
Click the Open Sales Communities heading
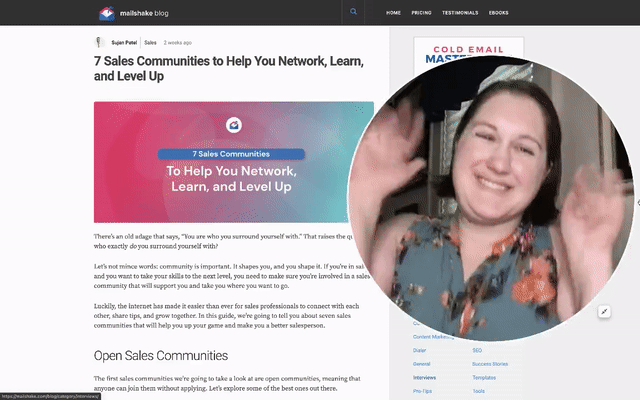(161, 356)
